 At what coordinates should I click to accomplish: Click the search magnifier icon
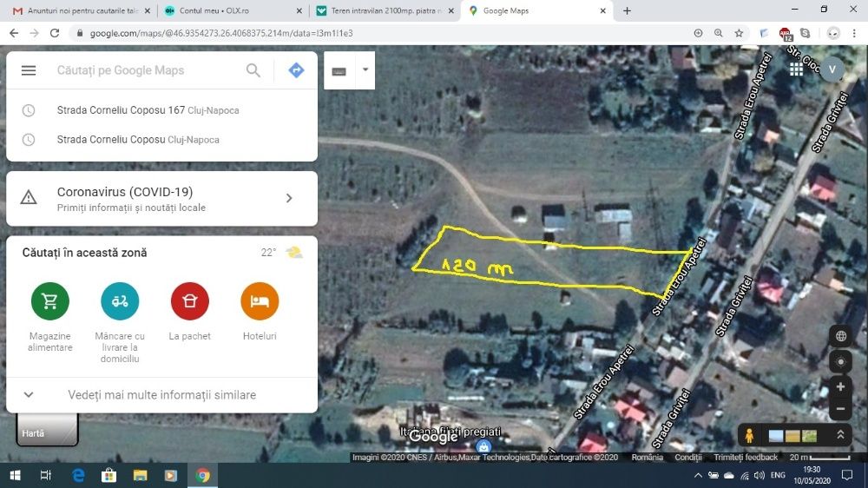click(253, 70)
